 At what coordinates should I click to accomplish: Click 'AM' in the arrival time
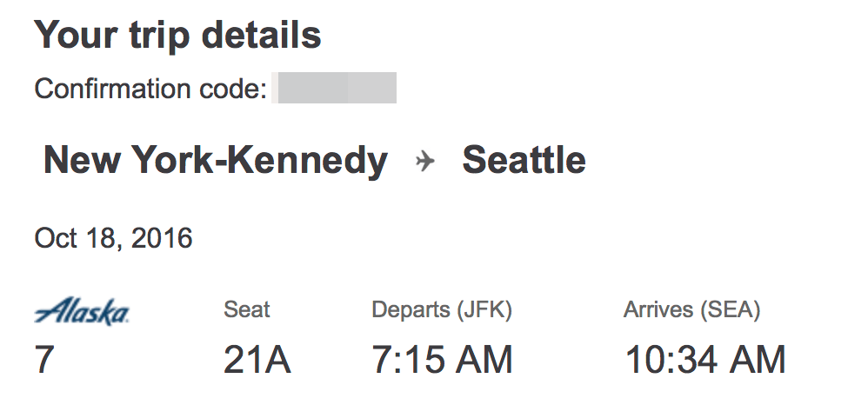[x=755, y=360]
